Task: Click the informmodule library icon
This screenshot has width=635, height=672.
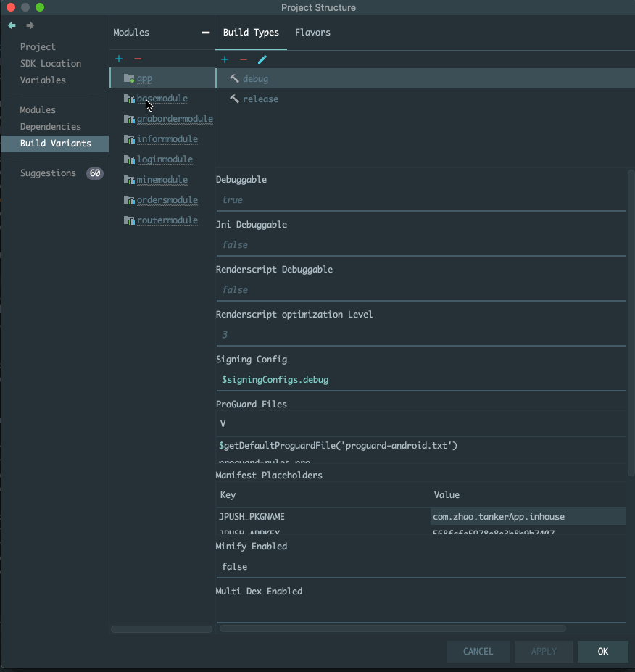Action: [x=129, y=139]
